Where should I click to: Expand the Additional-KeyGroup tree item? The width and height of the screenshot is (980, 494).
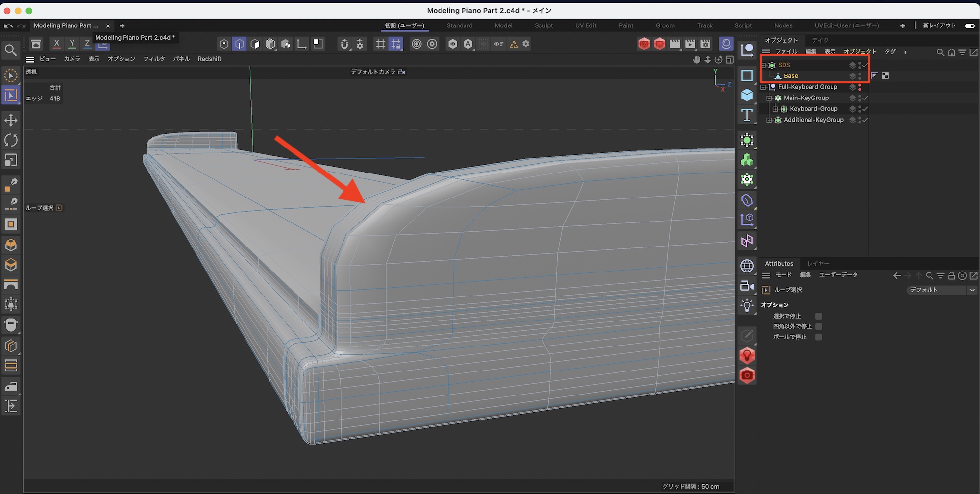pos(769,120)
